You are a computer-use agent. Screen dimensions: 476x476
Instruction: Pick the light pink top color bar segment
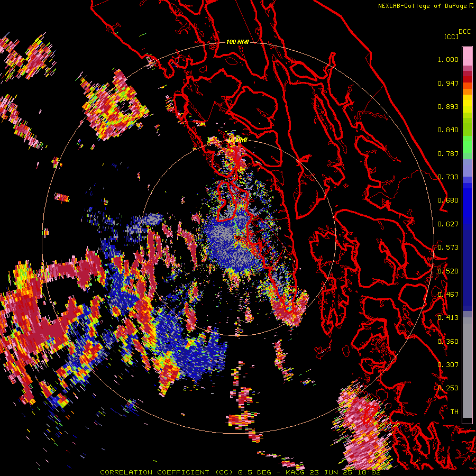click(467, 56)
